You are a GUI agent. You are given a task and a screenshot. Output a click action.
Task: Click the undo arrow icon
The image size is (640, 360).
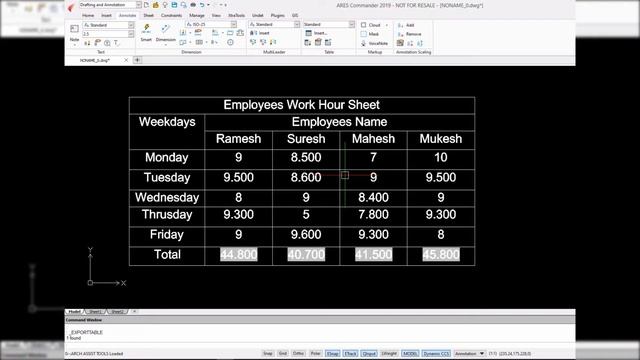(202, 5)
